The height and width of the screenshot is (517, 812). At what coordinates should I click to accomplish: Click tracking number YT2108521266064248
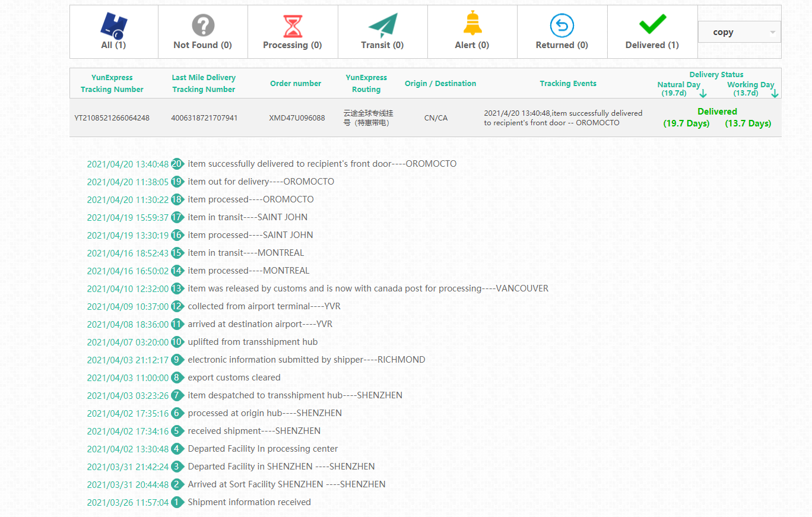coord(112,118)
